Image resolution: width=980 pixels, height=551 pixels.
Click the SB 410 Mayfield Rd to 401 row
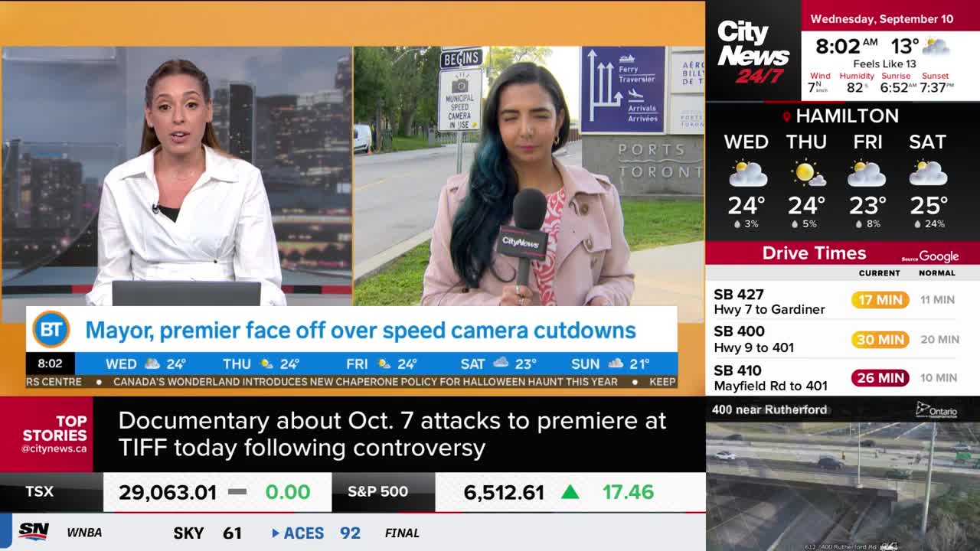842,377
